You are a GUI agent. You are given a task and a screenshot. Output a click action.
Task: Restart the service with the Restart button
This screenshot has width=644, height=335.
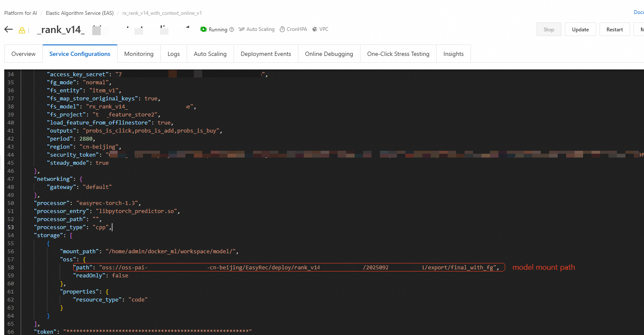click(615, 30)
